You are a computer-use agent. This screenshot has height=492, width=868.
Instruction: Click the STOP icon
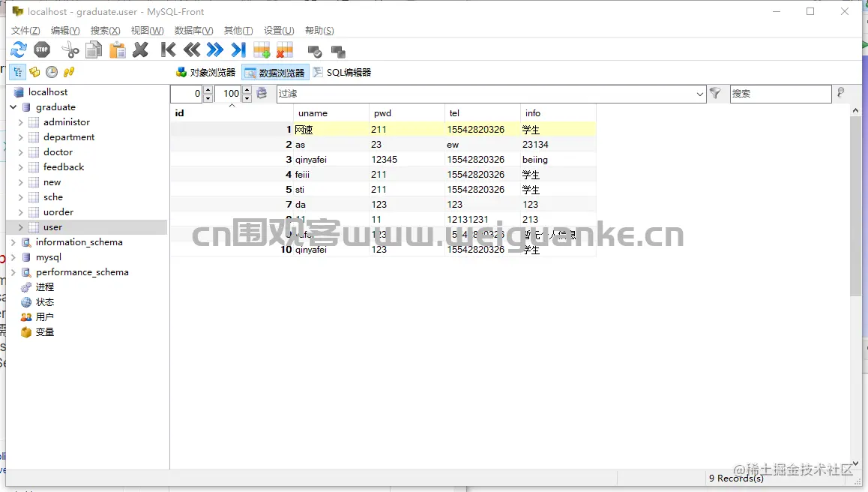tap(42, 49)
